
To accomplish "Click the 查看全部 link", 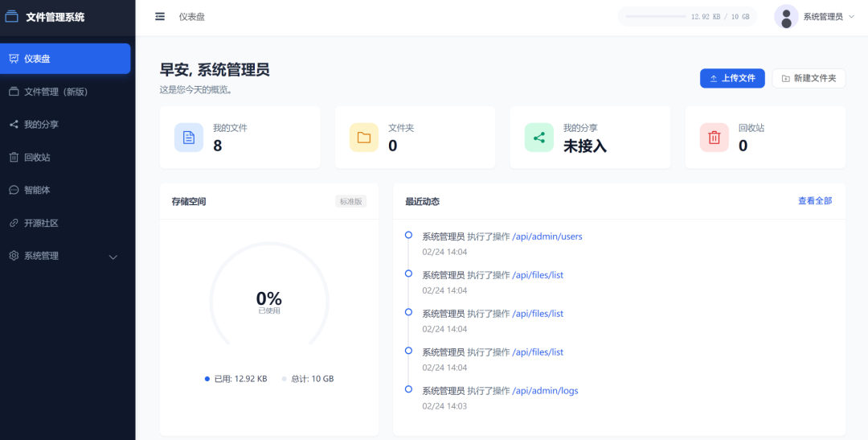I will [x=815, y=200].
